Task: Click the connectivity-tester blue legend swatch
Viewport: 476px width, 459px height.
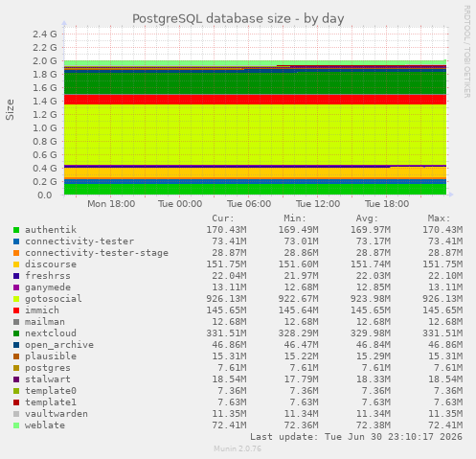Action: tap(16, 241)
